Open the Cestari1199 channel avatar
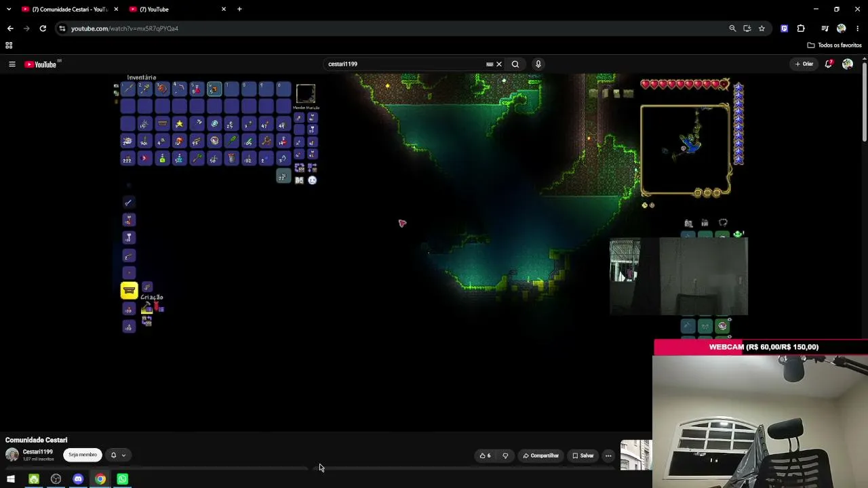 (x=12, y=455)
